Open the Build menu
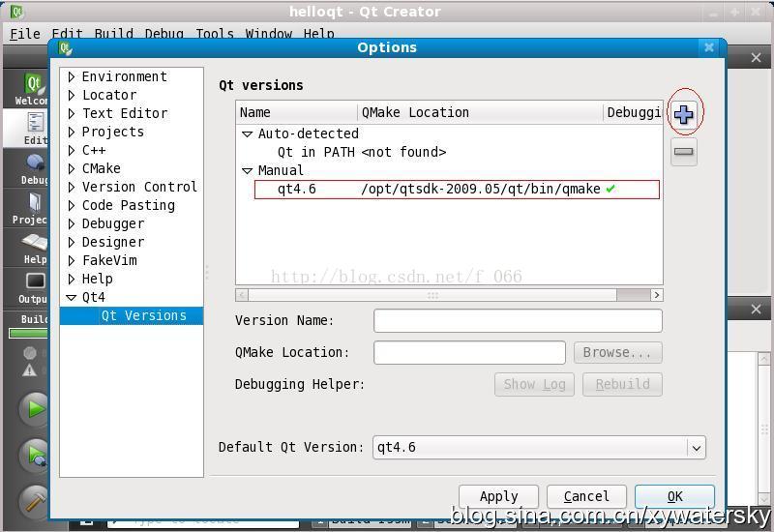774x532 pixels. (x=113, y=34)
